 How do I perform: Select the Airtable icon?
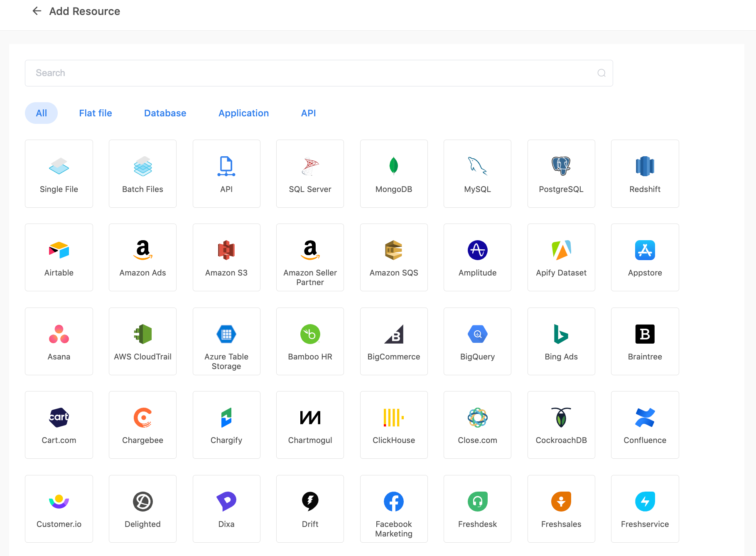coord(59,250)
